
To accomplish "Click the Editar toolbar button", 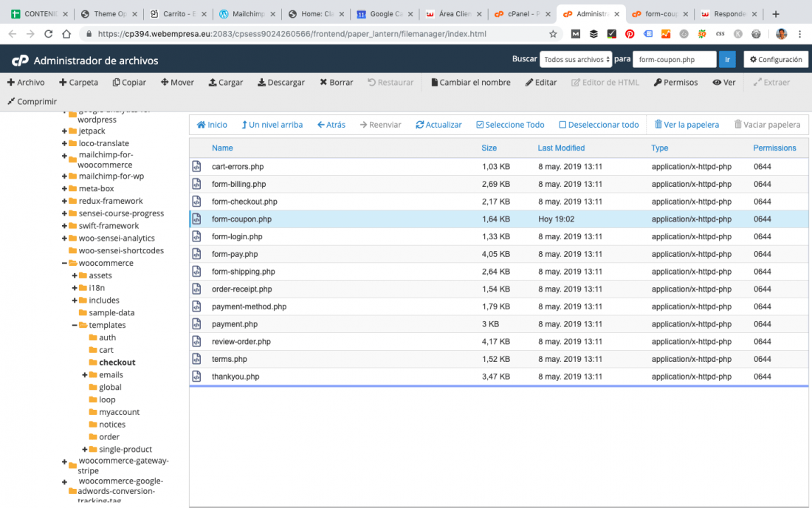I will point(541,83).
